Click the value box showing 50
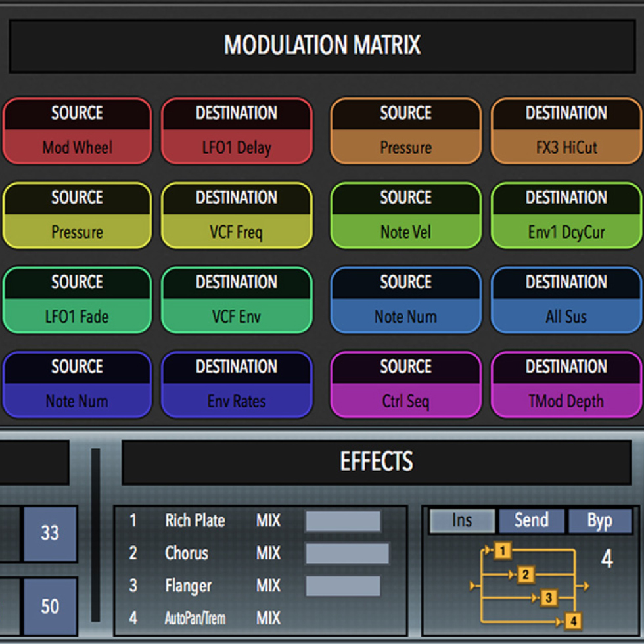Viewport: 644px width, 644px height. pyautogui.click(x=50, y=606)
